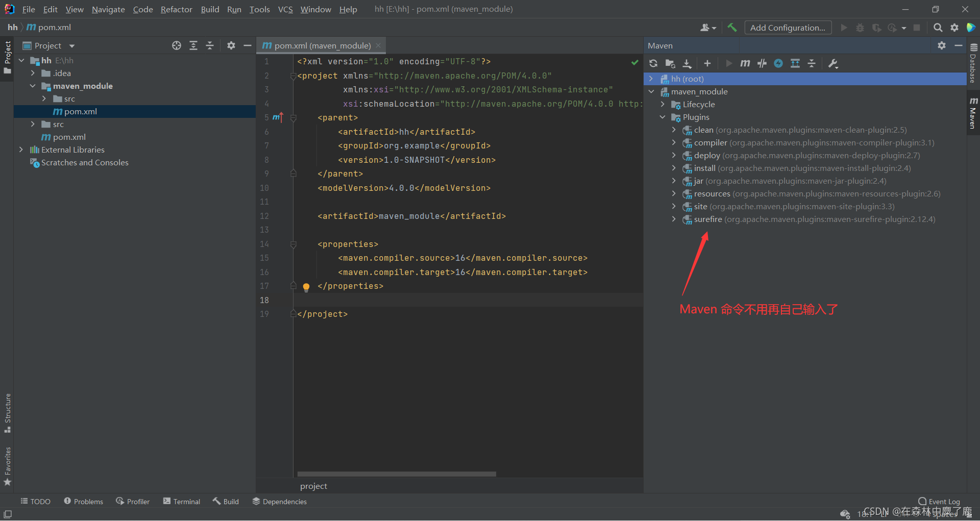Click the user account icon dropdown
Image resolution: width=980 pixels, height=521 pixels.
pos(708,28)
